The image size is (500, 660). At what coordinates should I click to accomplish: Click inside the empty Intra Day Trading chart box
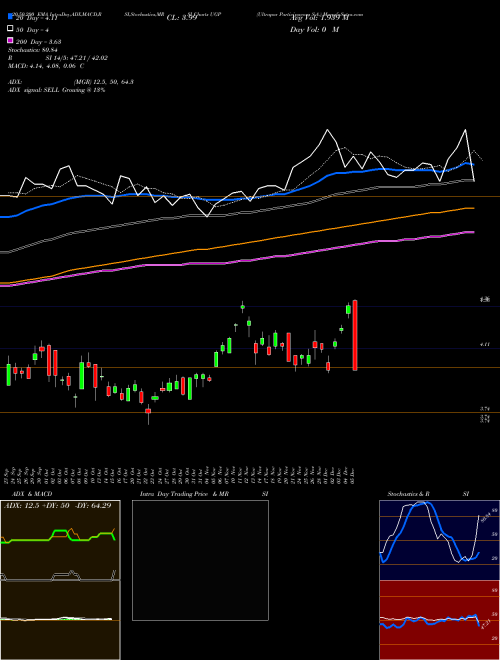coord(200,560)
